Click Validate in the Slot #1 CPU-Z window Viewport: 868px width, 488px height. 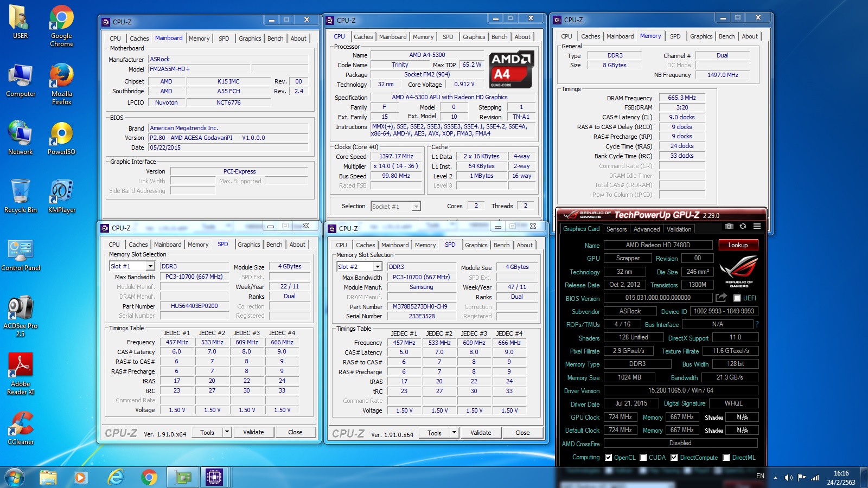coord(253,432)
